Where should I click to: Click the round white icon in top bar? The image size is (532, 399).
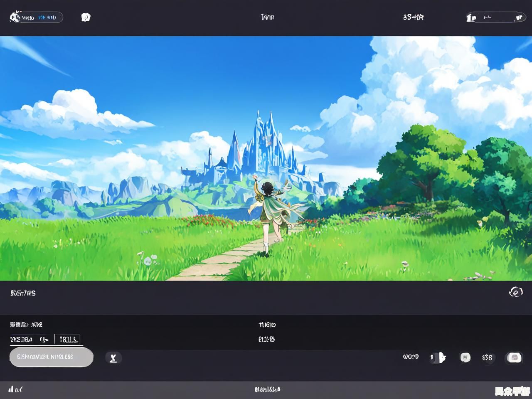tap(86, 17)
